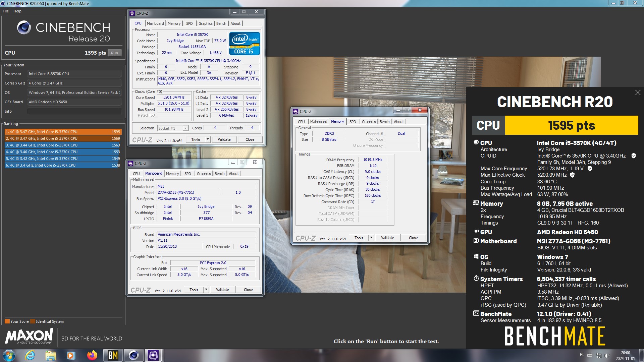644x362 pixels.
Task: Switch to Cinebench taskbar icon
Action: 133,355
